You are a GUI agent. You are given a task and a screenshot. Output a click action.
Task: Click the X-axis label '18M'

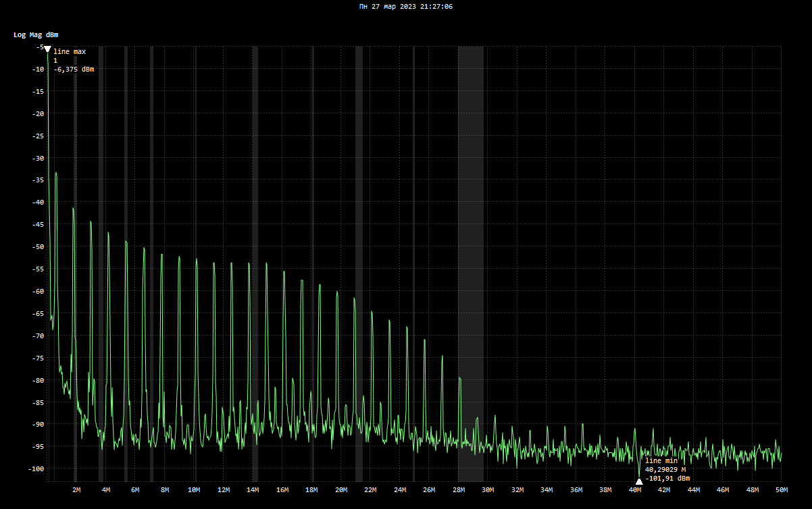click(x=311, y=489)
